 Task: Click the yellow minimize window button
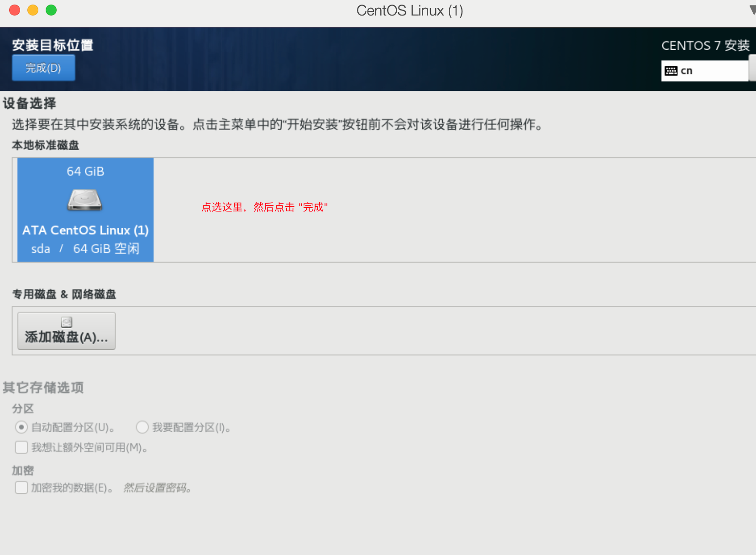pyautogui.click(x=33, y=10)
